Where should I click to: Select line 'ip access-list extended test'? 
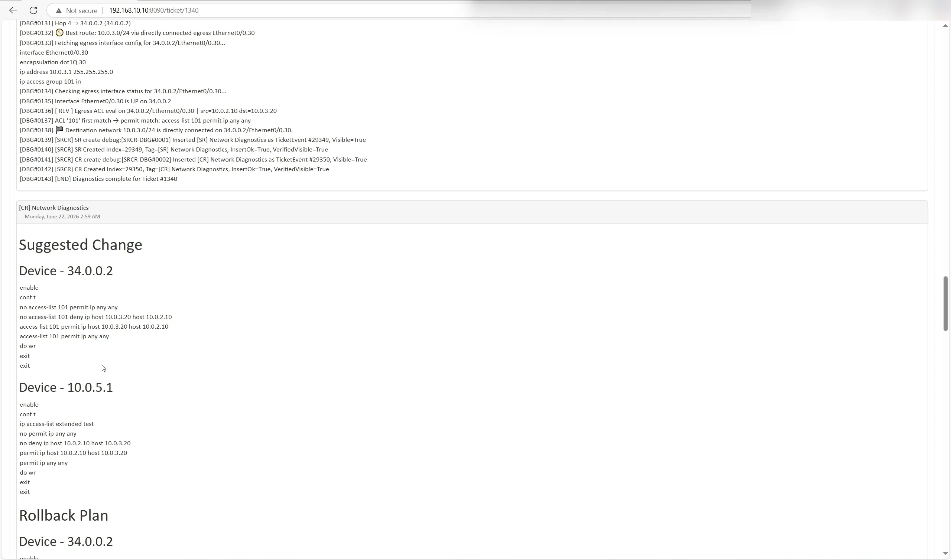pos(56,424)
